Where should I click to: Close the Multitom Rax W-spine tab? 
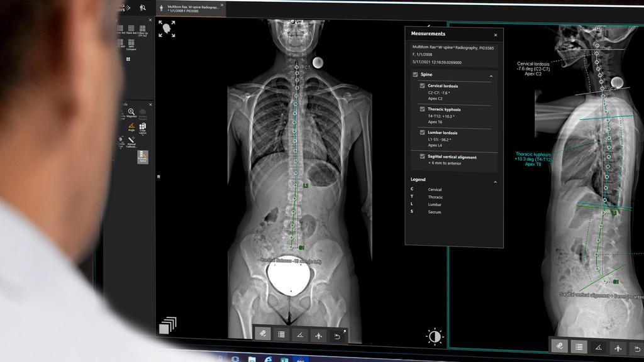pyautogui.click(x=222, y=5)
